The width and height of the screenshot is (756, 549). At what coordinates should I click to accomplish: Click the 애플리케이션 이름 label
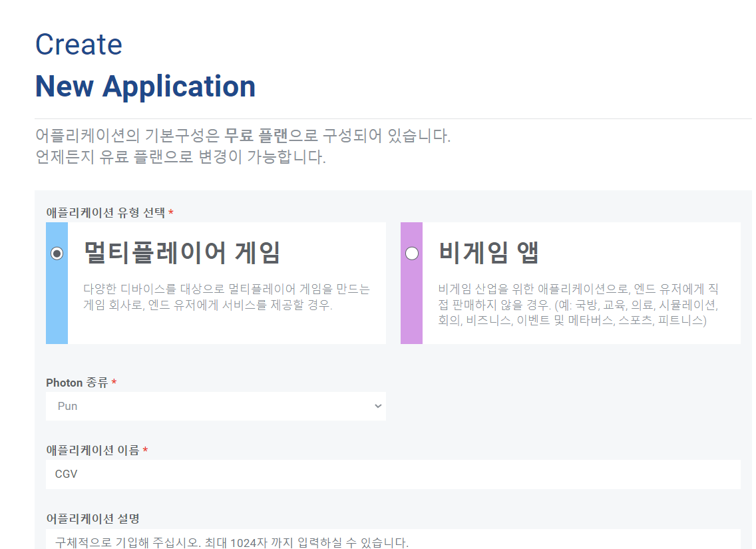click(93, 451)
